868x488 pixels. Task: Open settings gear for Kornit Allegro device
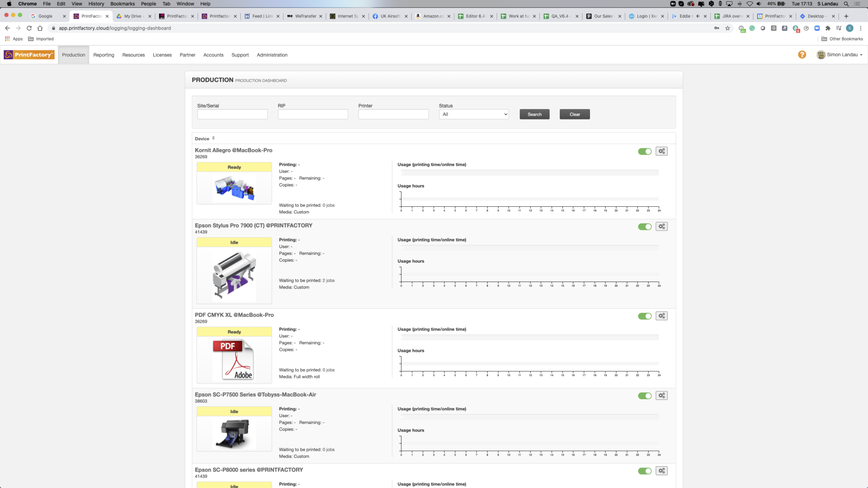click(662, 151)
